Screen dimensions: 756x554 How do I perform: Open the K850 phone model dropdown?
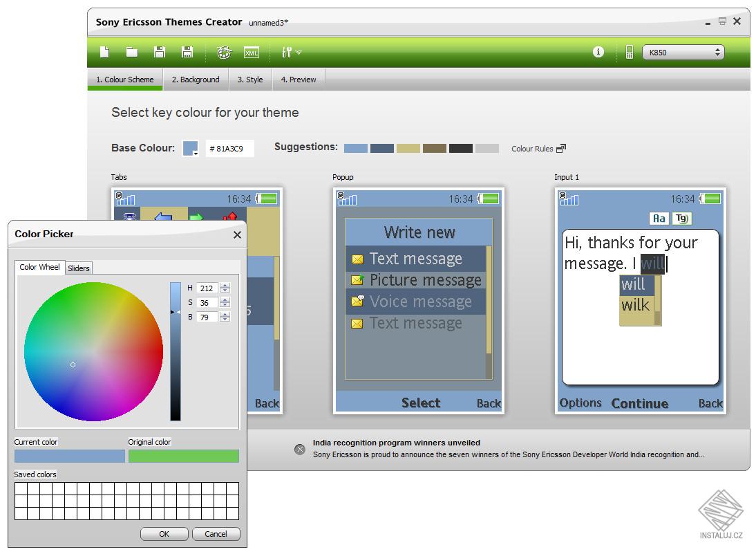pos(717,52)
